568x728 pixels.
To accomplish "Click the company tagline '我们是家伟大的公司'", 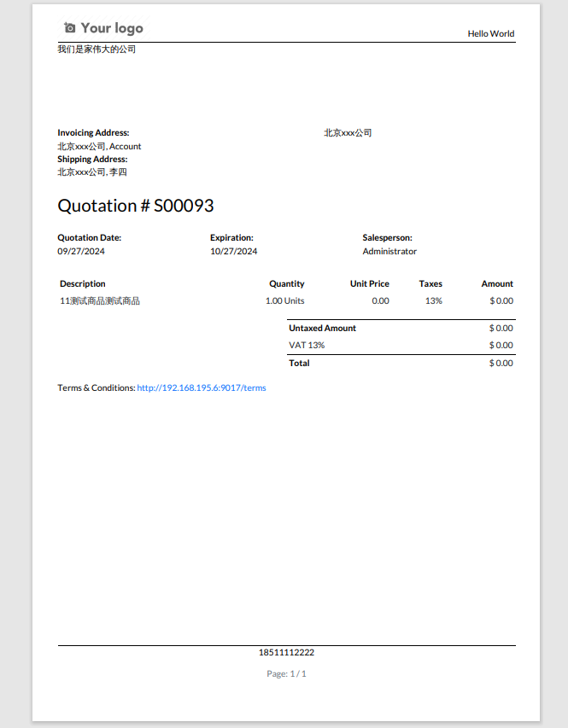I will [x=97, y=50].
